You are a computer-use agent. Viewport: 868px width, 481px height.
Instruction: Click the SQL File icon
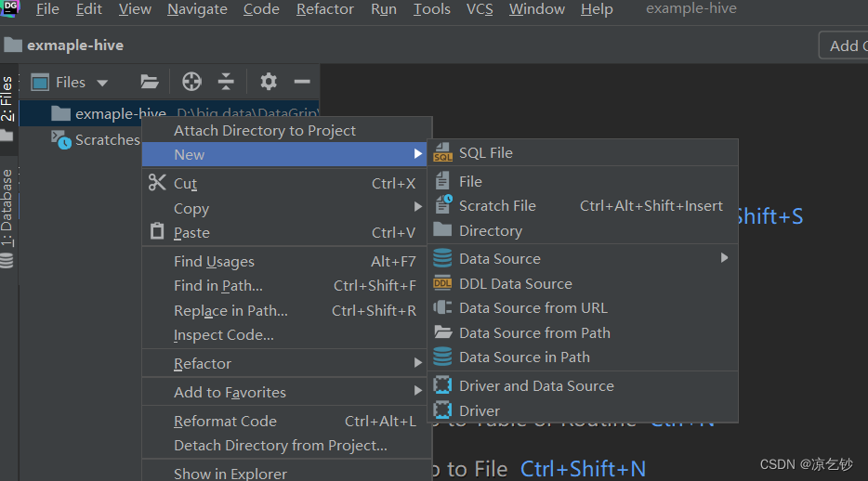pyautogui.click(x=442, y=152)
